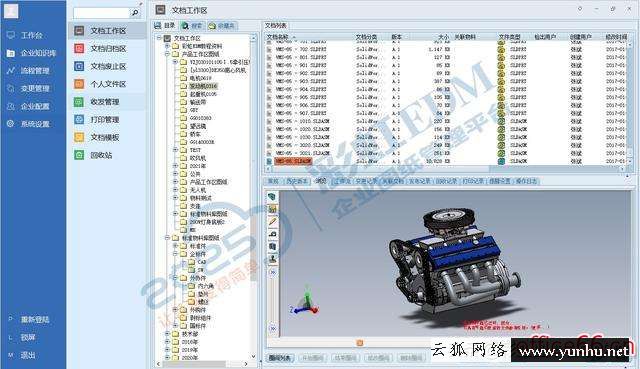
Task: Open 打印管理 print management
Action: click(x=105, y=120)
